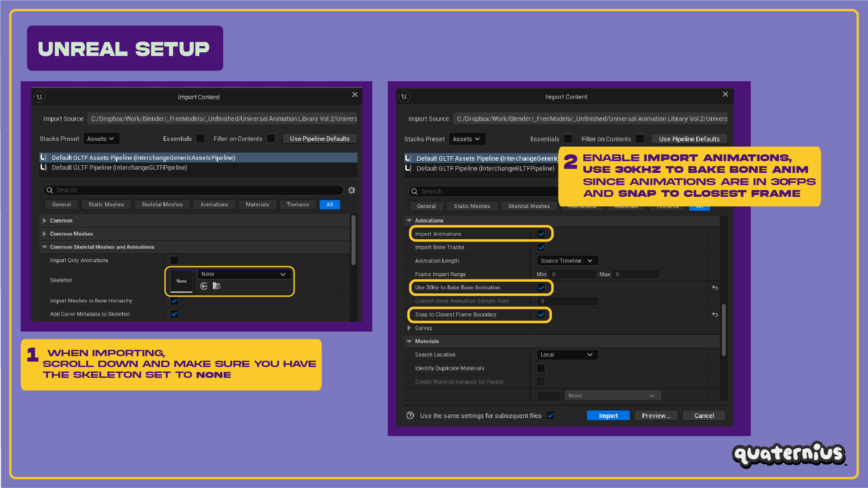868x488 pixels.
Task: Toggle Identify Duplicate Materials checkbox
Action: pyautogui.click(x=541, y=368)
